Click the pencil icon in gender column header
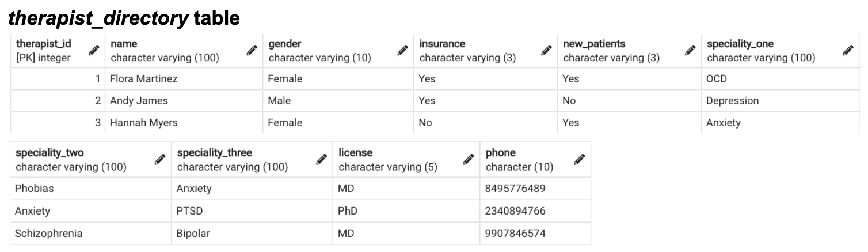Screen dimensions: 868x252 (402, 51)
